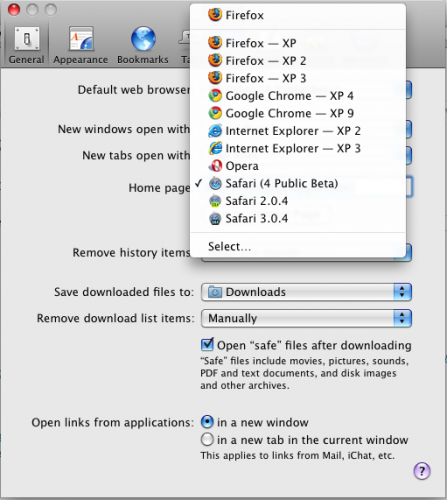Image resolution: width=447 pixels, height=500 pixels.
Task: Click the 'Default web browser' label
Action: click(134, 90)
